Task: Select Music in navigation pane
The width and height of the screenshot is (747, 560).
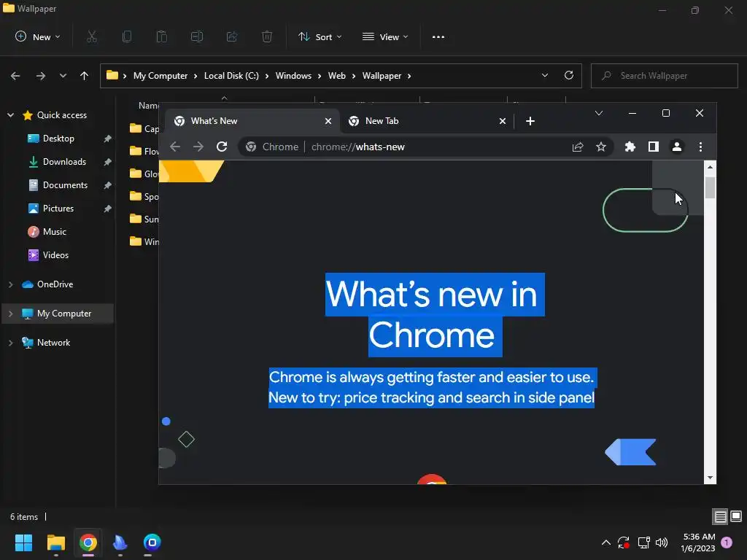Action: (x=54, y=232)
